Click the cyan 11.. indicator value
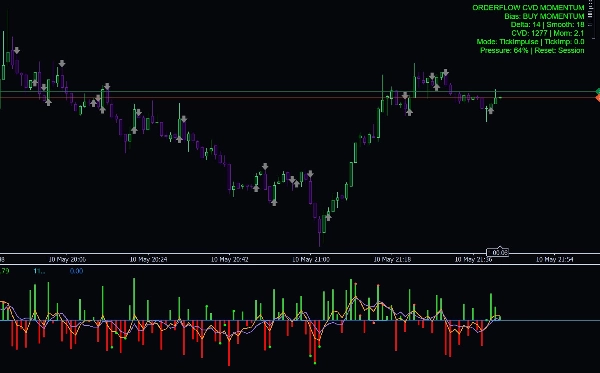This screenshot has width=600, height=373. pyautogui.click(x=39, y=271)
